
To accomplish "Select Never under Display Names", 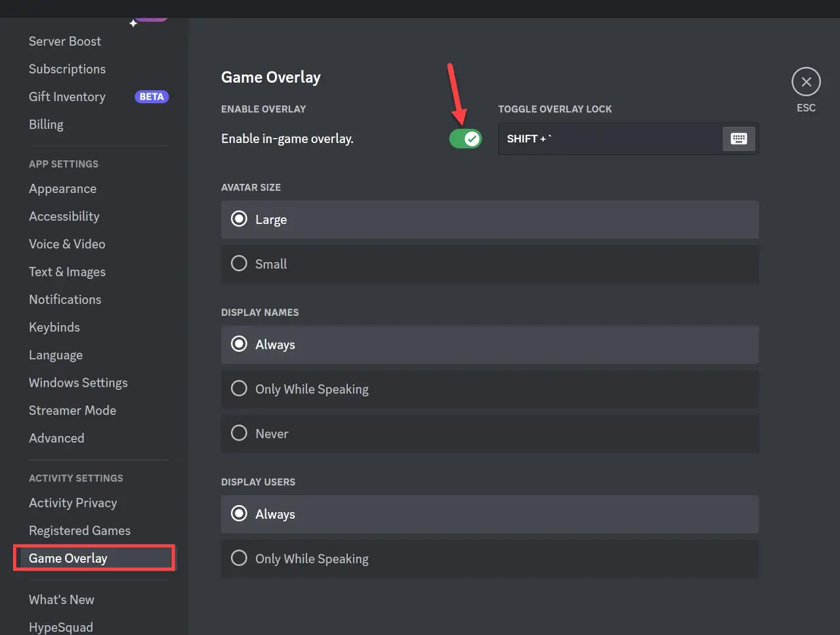I will tap(490, 433).
